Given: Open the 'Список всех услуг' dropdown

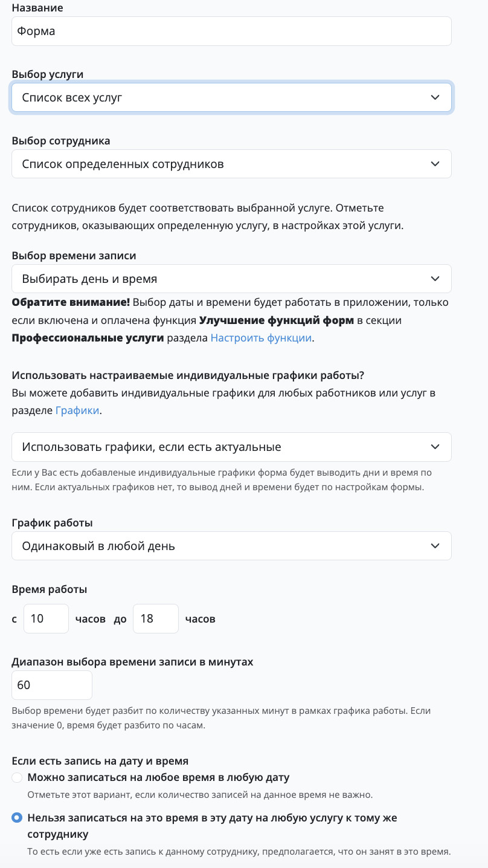Looking at the screenshot, I should pos(231,97).
